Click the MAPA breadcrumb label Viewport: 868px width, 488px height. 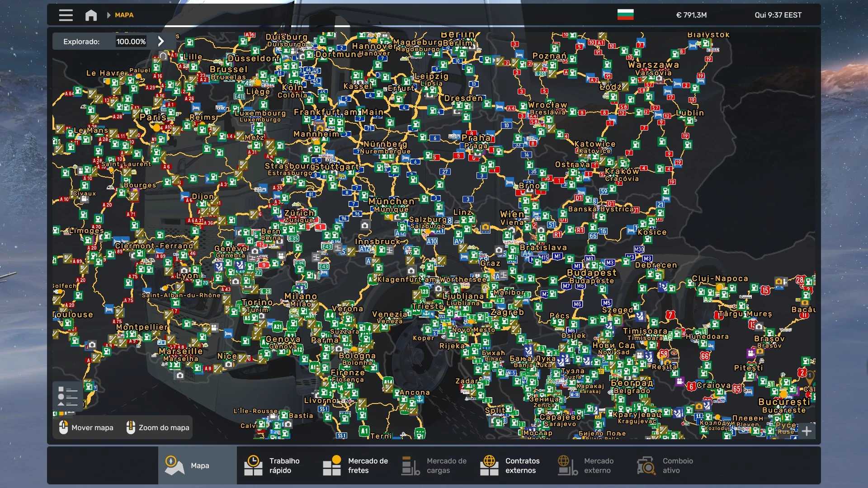pyautogui.click(x=124, y=15)
